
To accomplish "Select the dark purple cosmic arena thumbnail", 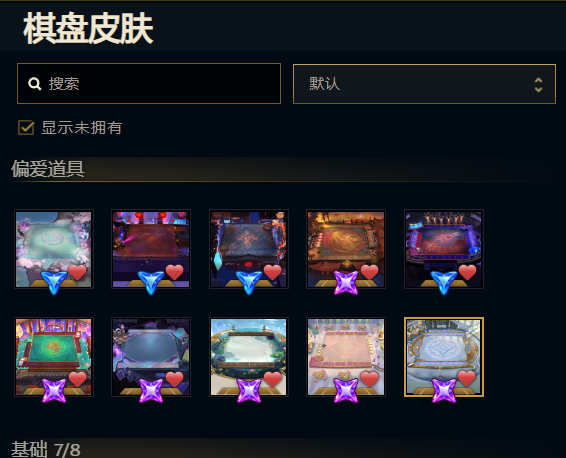I will 151,357.
